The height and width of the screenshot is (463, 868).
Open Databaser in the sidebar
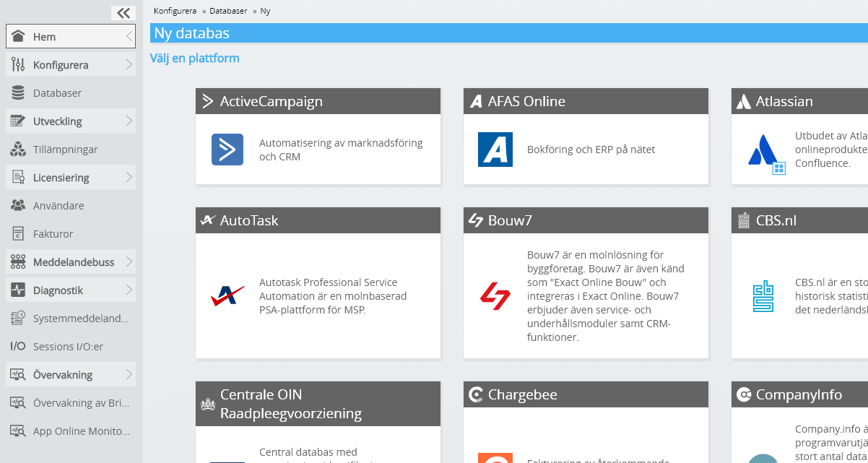point(71,92)
